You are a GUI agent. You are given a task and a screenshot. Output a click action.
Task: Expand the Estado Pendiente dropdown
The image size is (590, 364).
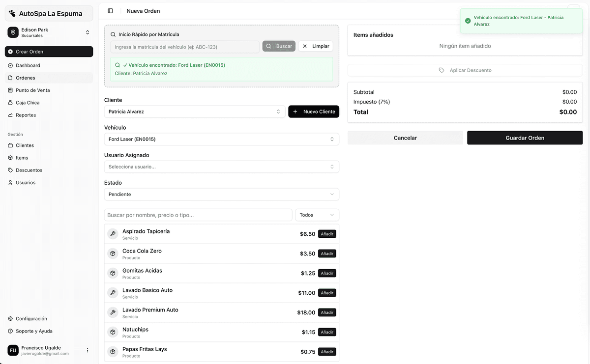[221, 194]
